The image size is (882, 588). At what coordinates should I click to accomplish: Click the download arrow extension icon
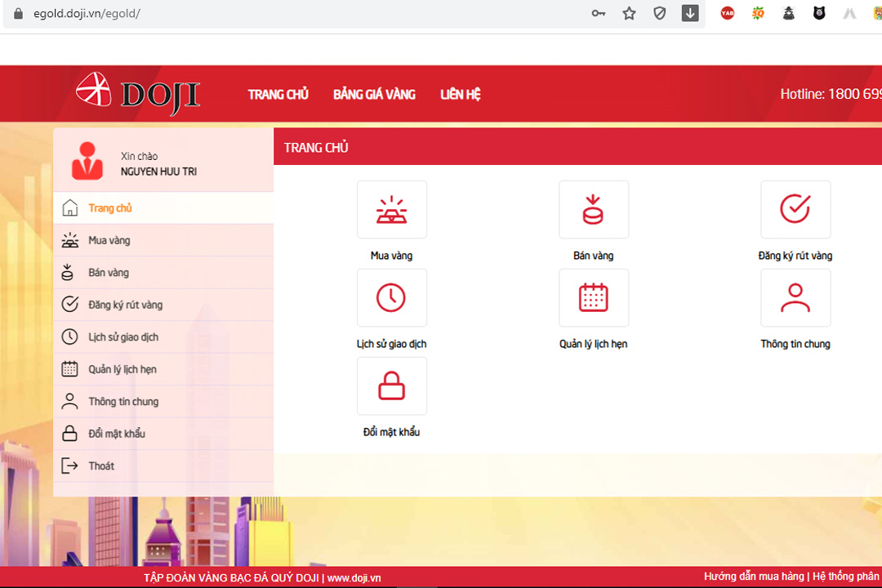690,13
